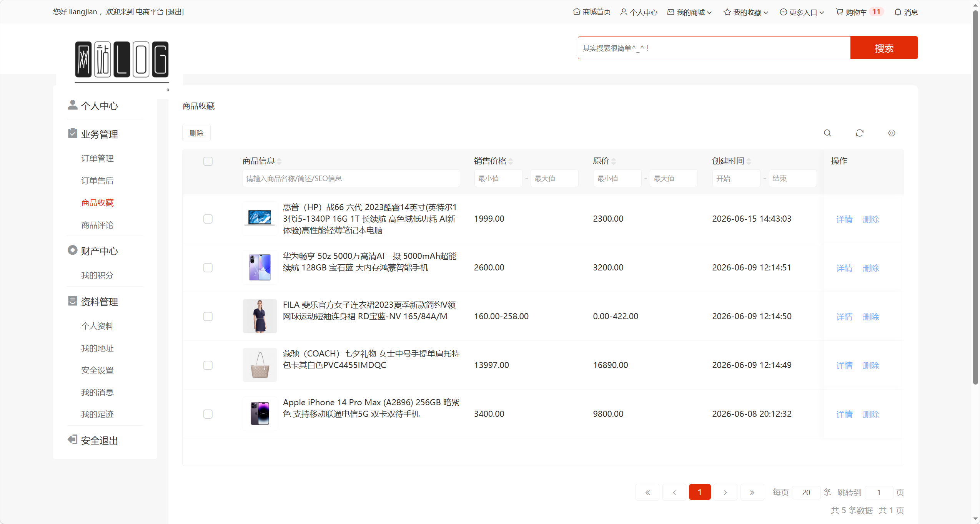
Task: Open 安全设置 in the sidebar
Action: pos(97,370)
